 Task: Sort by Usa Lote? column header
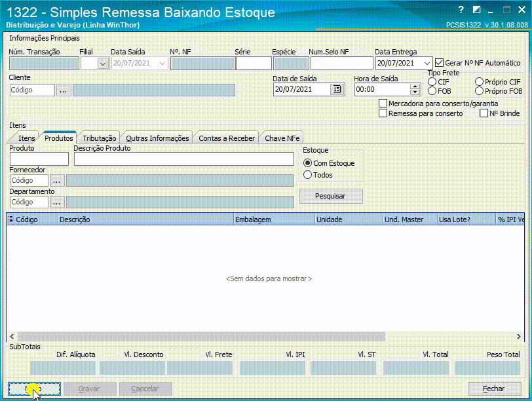coord(466,220)
